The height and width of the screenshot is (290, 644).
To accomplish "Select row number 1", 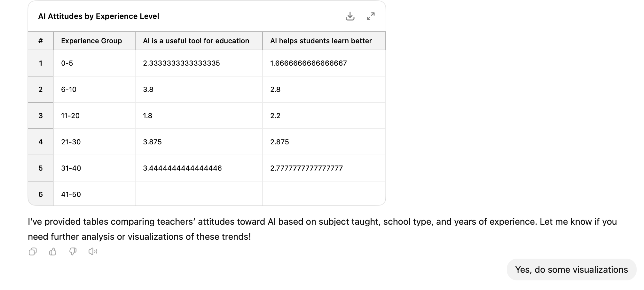I will tap(41, 63).
